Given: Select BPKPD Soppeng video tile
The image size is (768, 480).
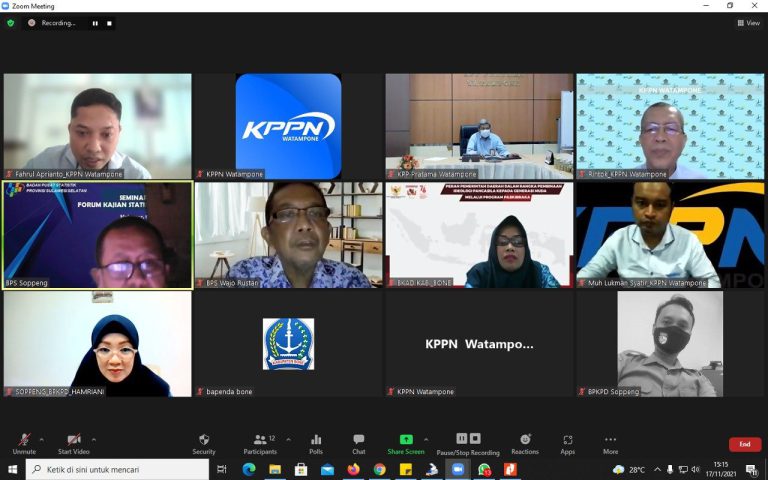Looking at the screenshot, I should click(670, 344).
